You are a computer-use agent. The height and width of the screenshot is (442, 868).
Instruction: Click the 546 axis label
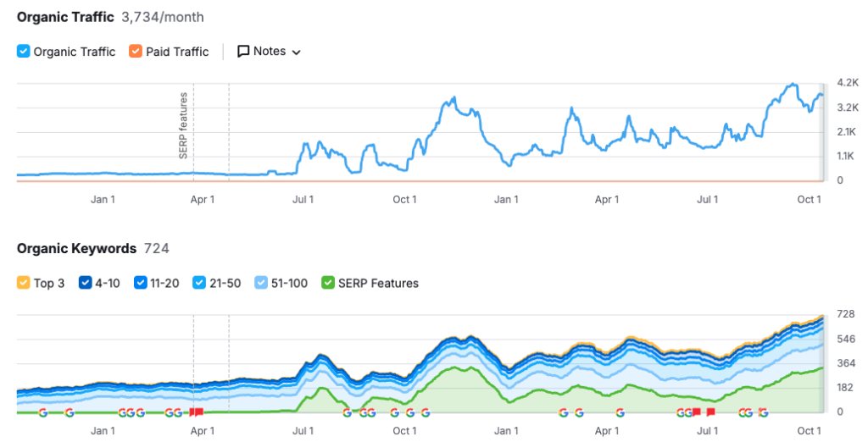846,339
